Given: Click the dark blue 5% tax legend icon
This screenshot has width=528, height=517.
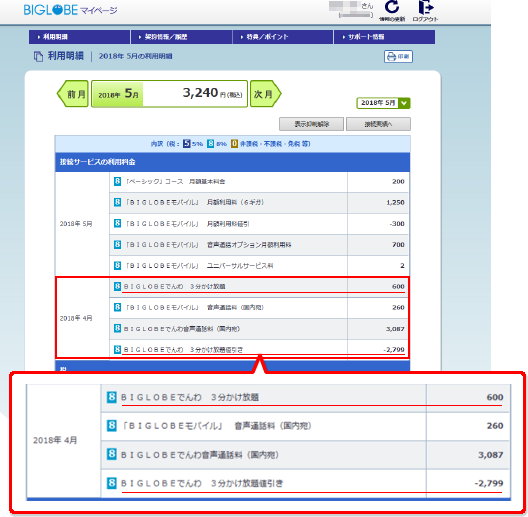Looking at the screenshot, I should pos(187,144).
